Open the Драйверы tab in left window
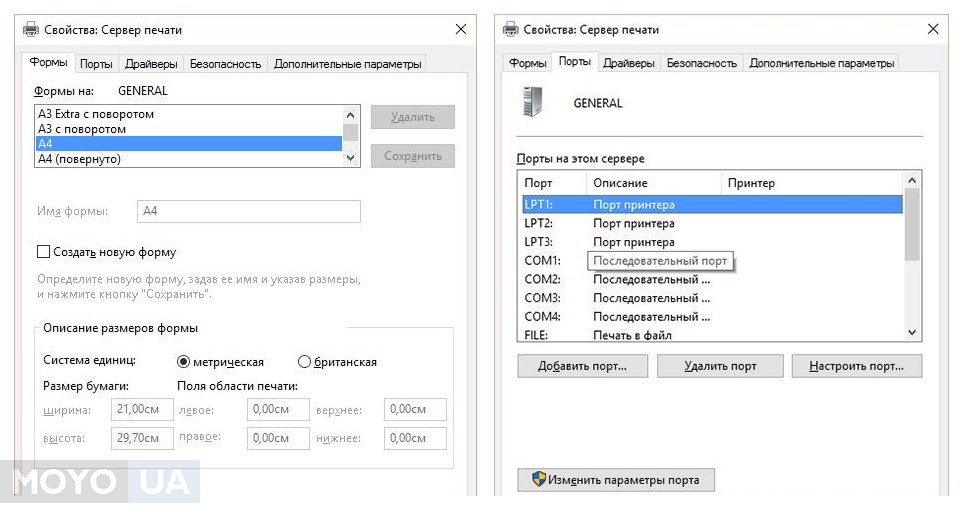Image resolution: width=965 pixels, height=512 pixels. 151,64
